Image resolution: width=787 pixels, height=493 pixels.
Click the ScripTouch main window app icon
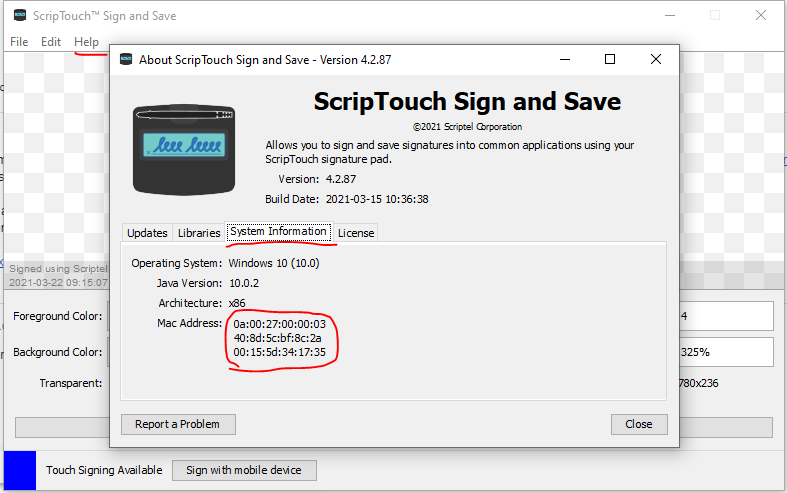[20, 16]
